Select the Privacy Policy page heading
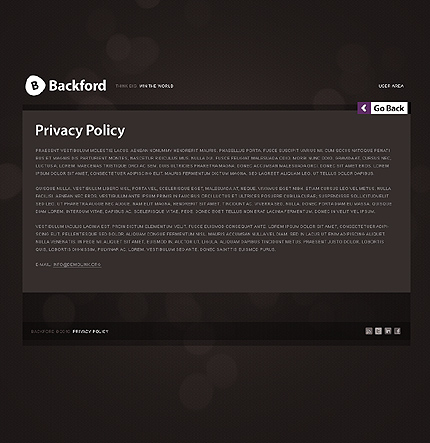 point(80,130)
